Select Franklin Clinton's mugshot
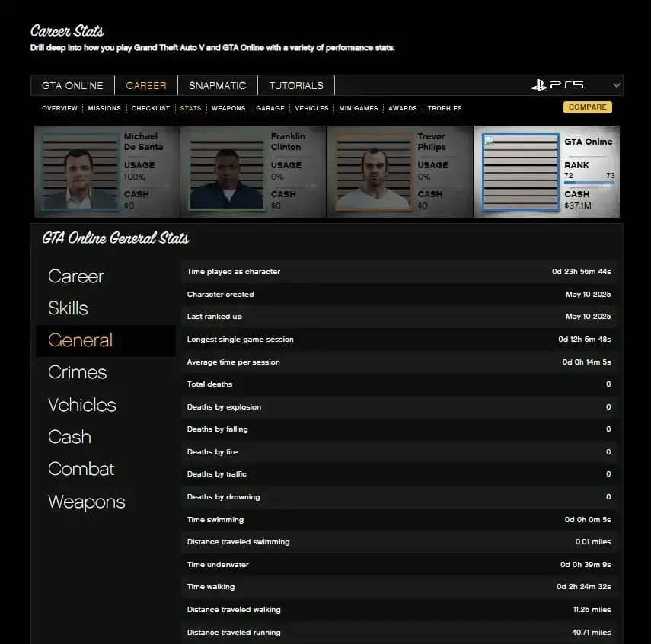651x644 pixels. 227,172
